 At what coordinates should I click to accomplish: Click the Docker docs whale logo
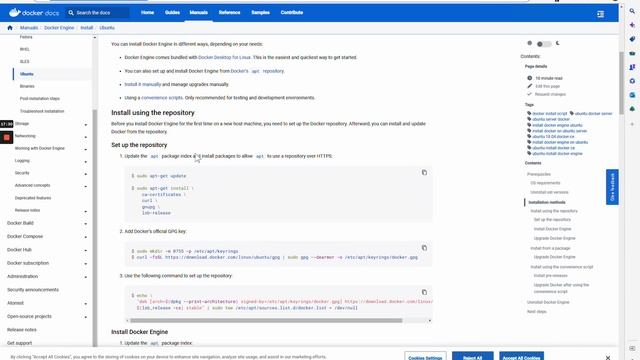coord(15,13)
